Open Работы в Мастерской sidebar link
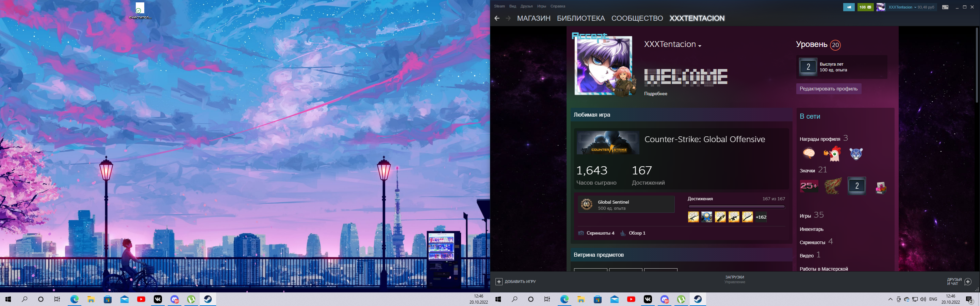Viewport: 980px width, 306px height. pos(823,269)
